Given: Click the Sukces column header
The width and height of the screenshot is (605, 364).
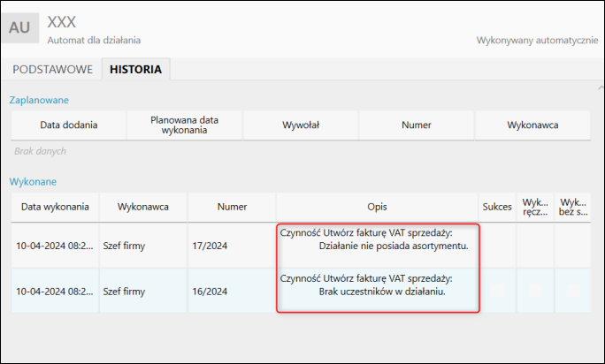Looking at the screenshot, I should click(x=497, y=207).
